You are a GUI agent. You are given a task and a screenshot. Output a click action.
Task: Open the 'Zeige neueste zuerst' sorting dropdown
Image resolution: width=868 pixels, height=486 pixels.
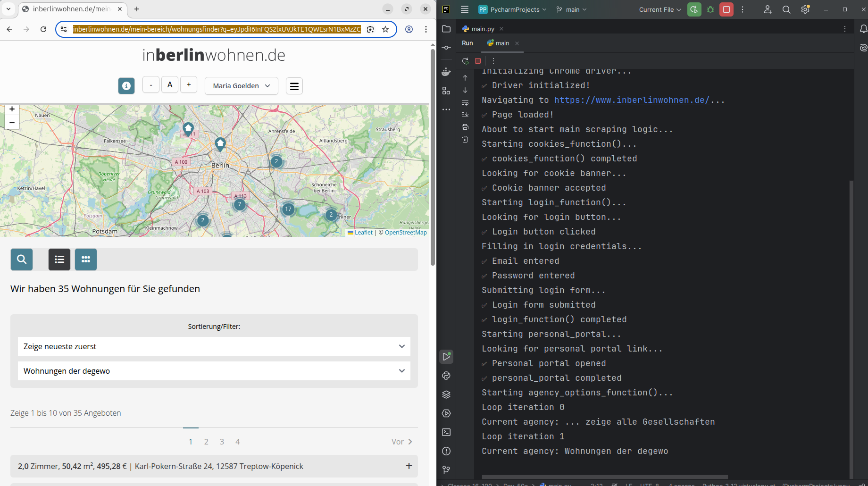[214, 346]
